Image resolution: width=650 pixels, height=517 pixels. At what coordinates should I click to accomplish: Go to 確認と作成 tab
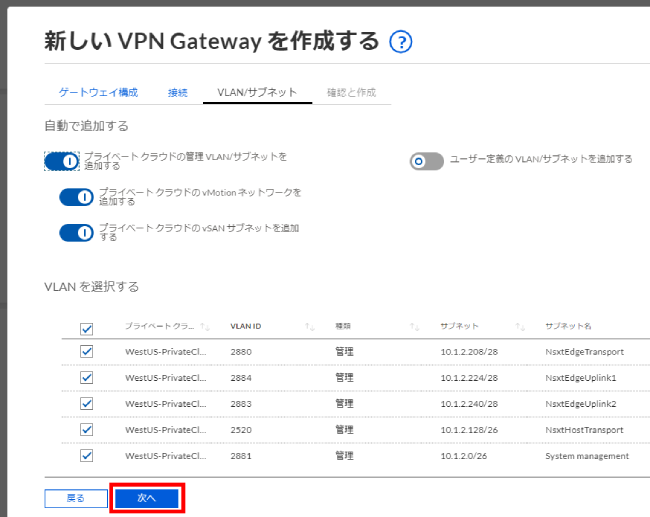(x=351, y=93)
